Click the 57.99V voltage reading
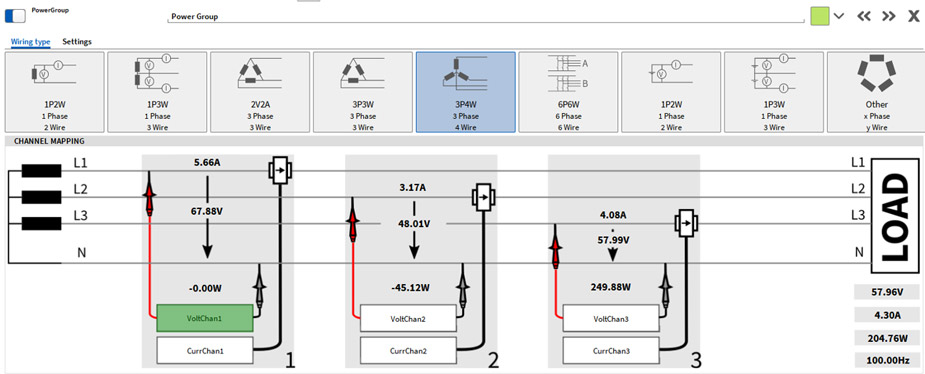The width and height of the screenshot is (925, 374). tap(613, 241)
